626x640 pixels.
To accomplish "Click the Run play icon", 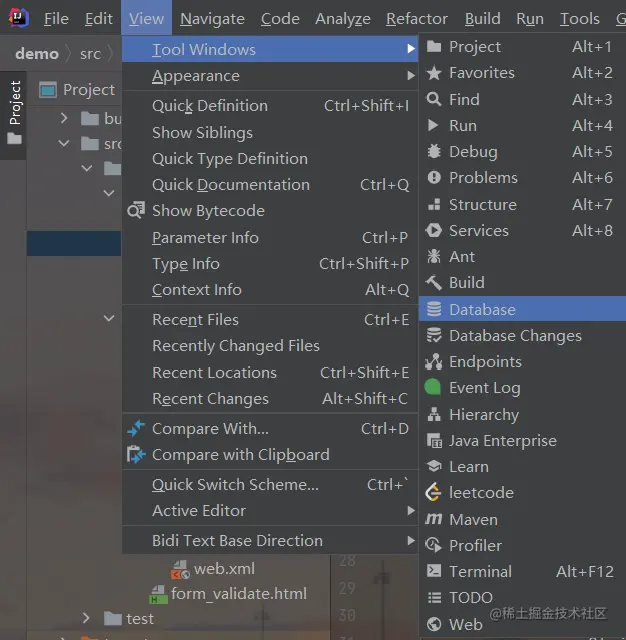I will tap(433, 125).
